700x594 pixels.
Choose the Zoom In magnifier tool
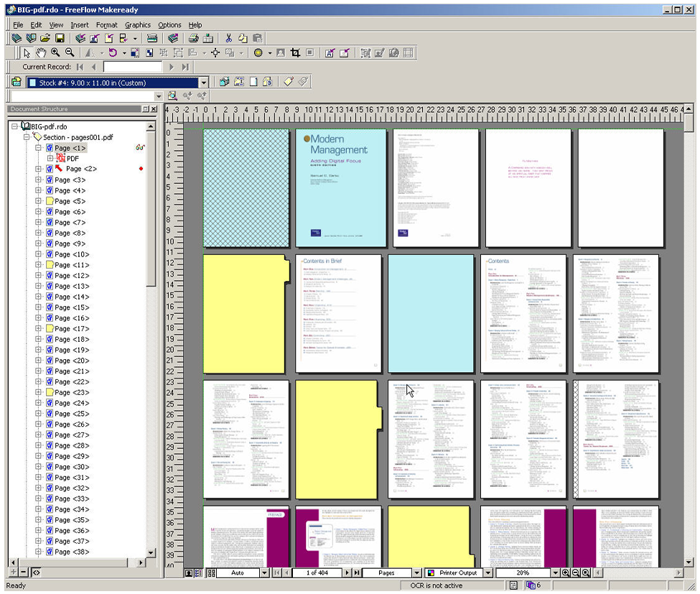[x=55, y=52]
